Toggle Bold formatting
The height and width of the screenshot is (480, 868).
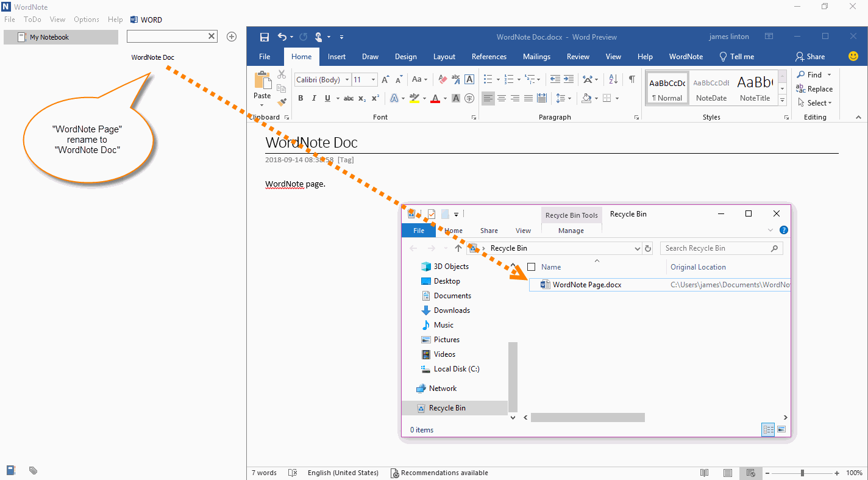pyautogui.click(x=301, y=98)
